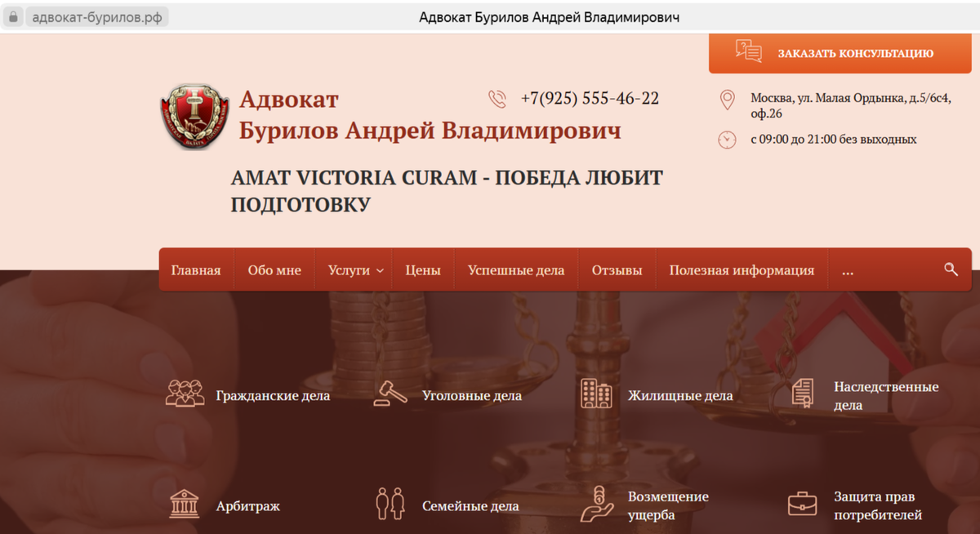
Task: Click the Защита прав потребителей briefcase icon
Action: (803, 504)
